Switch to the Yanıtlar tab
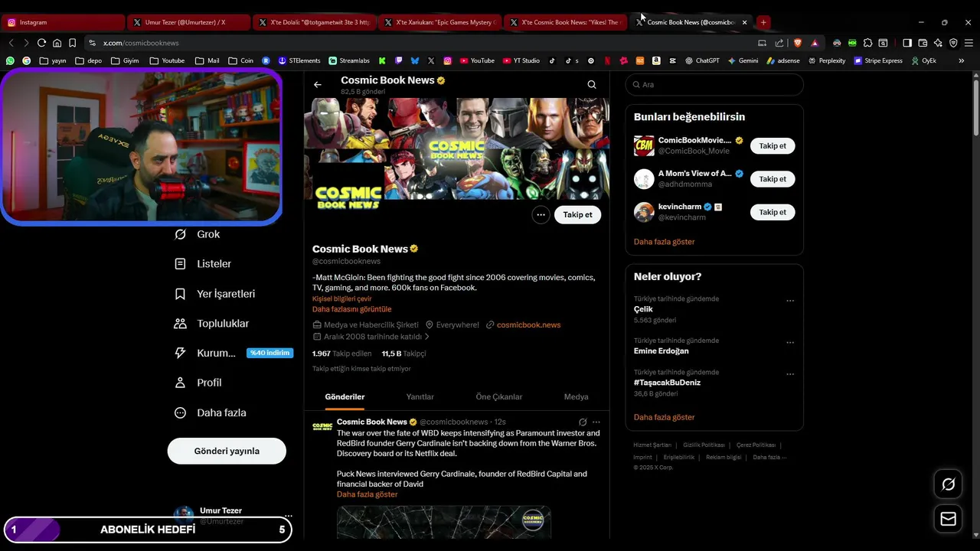980x551 pixels. coord(420,396)
